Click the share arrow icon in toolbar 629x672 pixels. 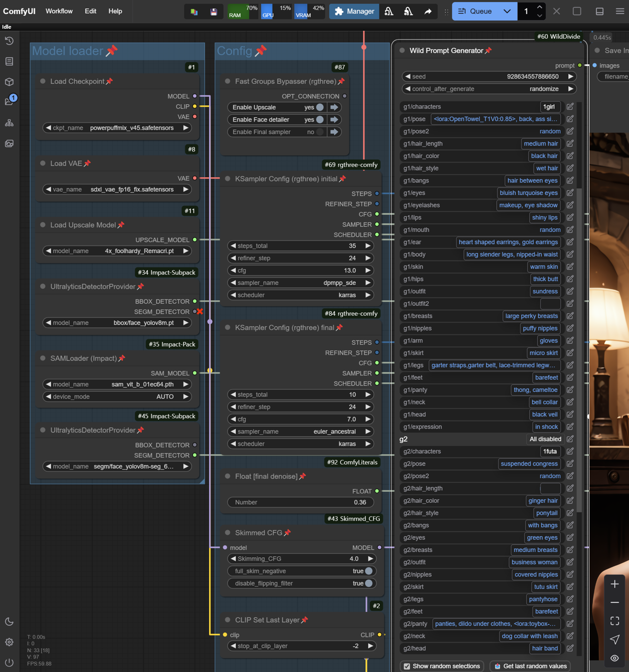pyautogui.click(x=428, y=12)
